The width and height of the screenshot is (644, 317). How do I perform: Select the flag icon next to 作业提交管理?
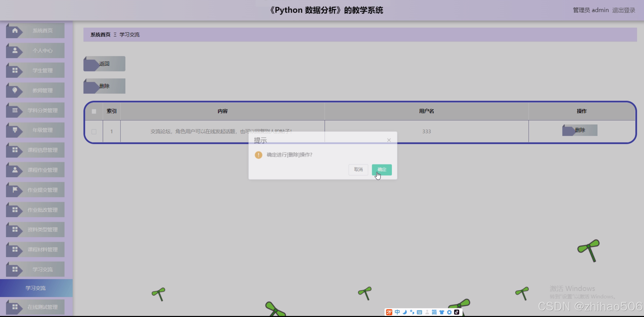14,189
